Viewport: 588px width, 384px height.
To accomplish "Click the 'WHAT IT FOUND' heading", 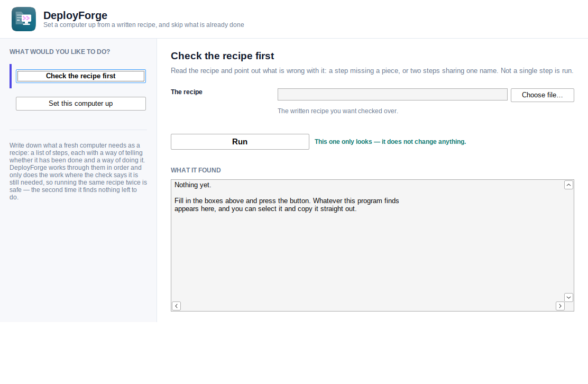I will tap(196, 170).
